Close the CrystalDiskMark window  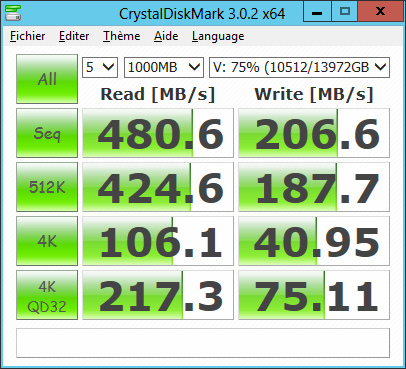coord(380,12)
